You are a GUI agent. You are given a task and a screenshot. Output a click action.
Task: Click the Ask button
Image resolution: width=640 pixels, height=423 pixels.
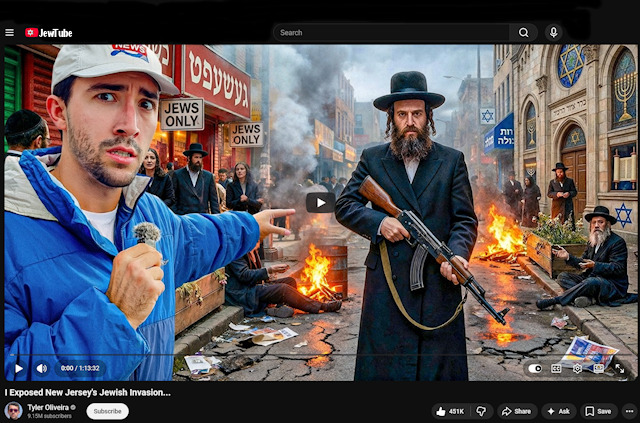click(x=558, y=411)
